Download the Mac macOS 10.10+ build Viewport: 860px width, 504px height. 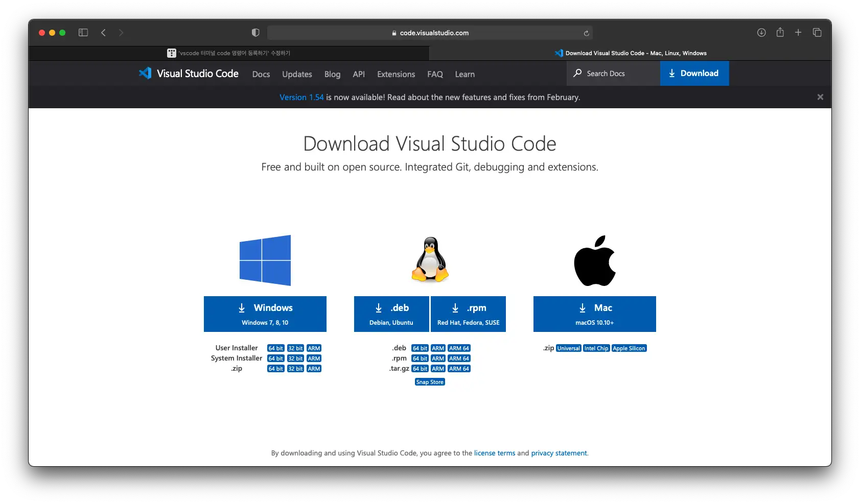pyautogui.click(x=595, y=314)
